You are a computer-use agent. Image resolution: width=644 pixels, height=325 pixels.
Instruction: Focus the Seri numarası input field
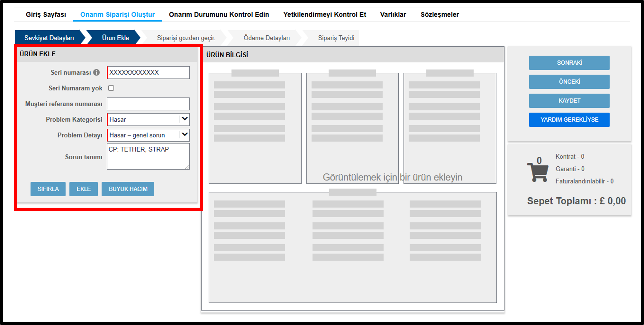pyautogui.click(x=148, y=72)
